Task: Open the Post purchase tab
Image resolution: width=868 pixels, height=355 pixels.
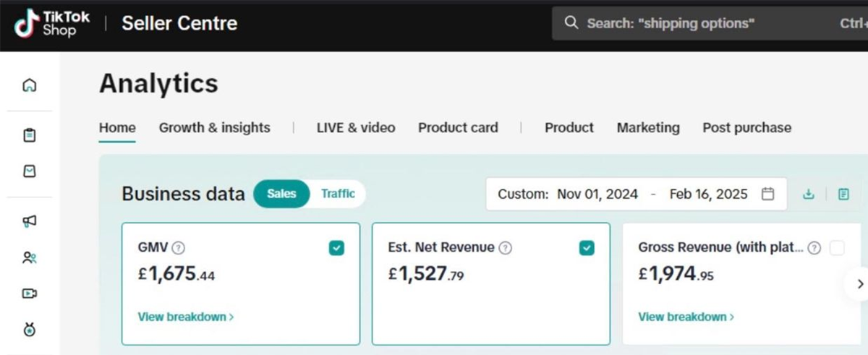Action: (746, 128)
